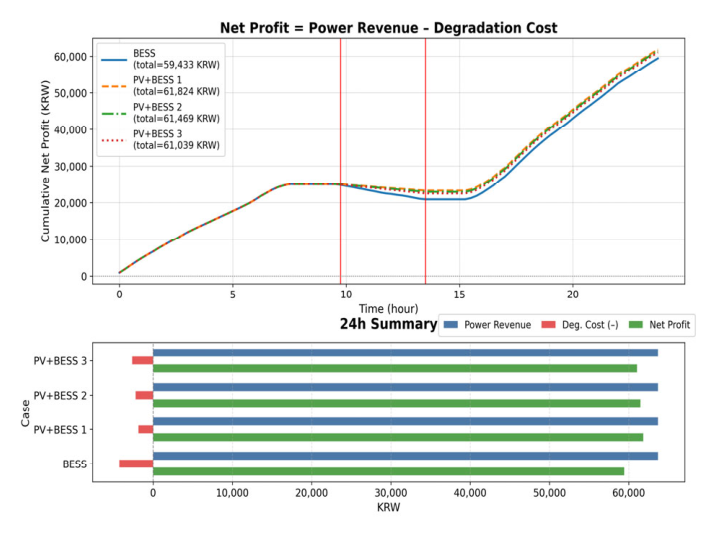
Task: Click the PV+BESS 2 green dash-dot legend sample
Action: pos(114,113)
